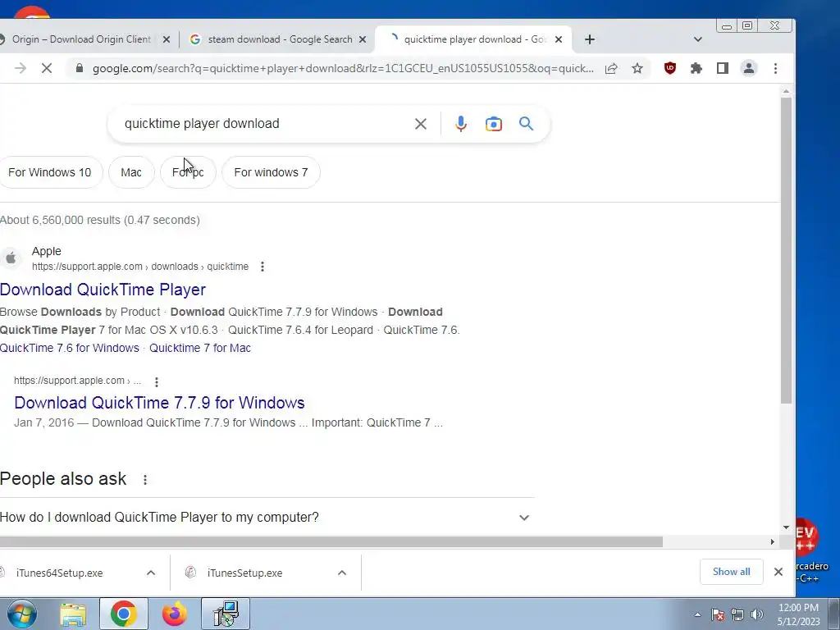Filter by For pc chip

188,172
